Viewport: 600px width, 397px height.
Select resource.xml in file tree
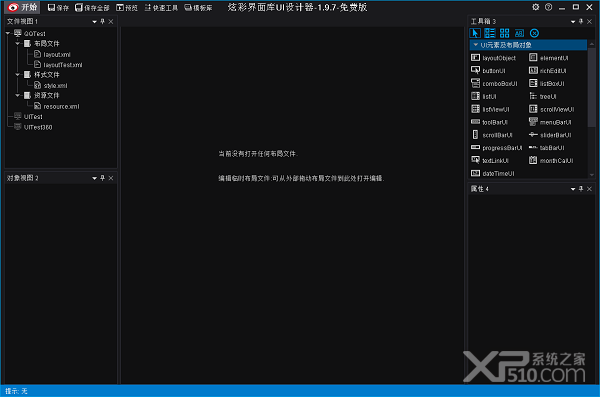pos(57,106)
